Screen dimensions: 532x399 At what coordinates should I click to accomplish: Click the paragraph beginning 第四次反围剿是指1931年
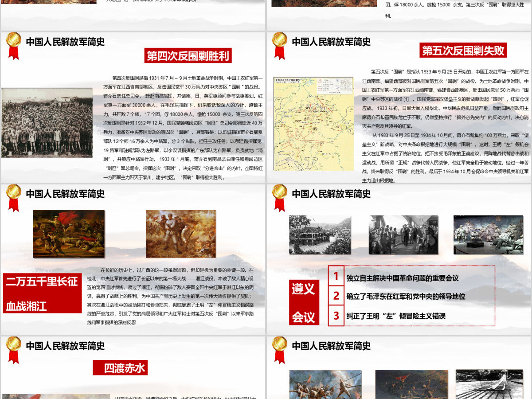[183, 127]
